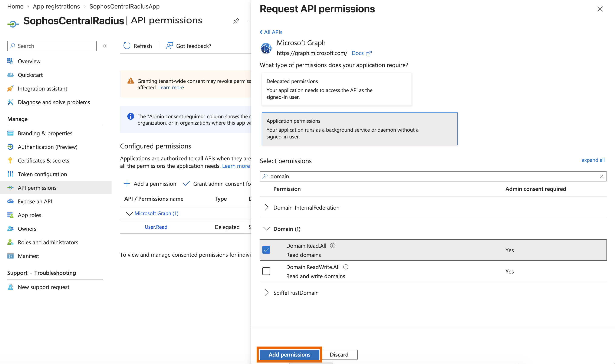Screen dimensions: 615x364
Task: Select the Delegated permissions card
Action: pyautogui.click(x=337, y=89)
